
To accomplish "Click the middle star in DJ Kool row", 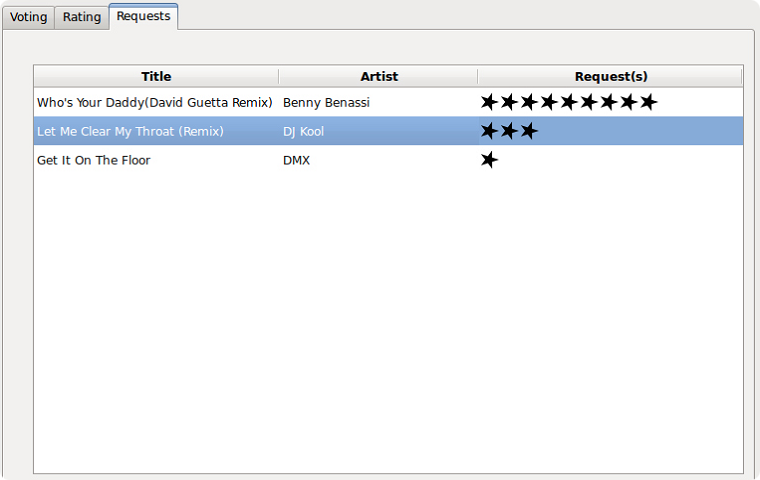I will click(x=509, y=131).
